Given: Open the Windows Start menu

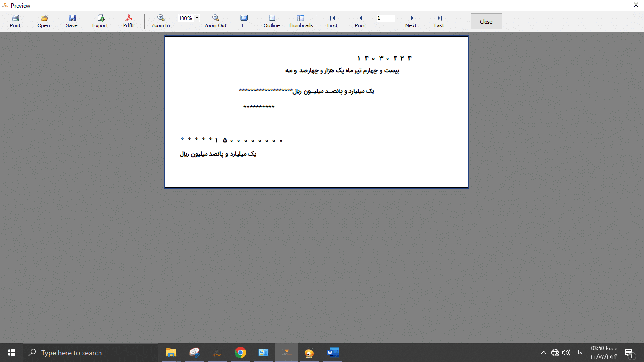Looking at the screenshot, I should (x=11, y=353).
